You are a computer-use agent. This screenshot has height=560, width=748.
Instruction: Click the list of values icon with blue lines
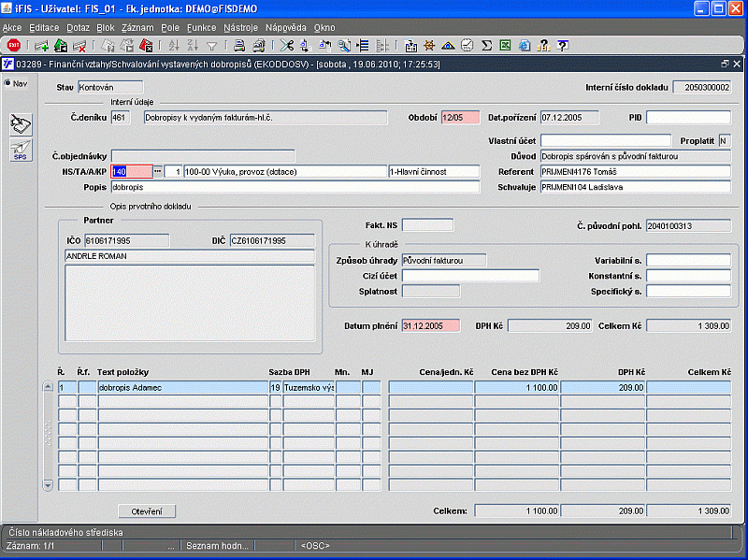coord(363,46)
